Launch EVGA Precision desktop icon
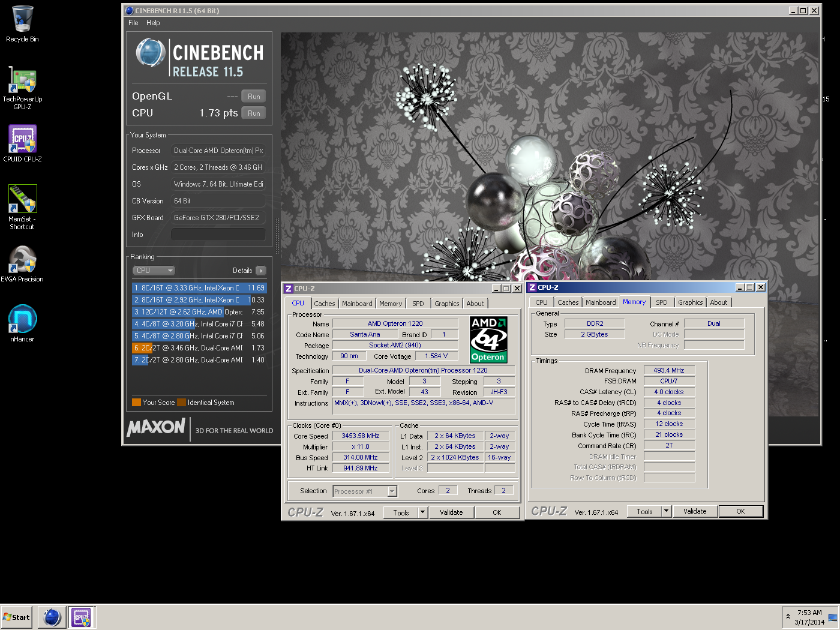The height and width of the screenshot is (630, 840). coord(22,264)
